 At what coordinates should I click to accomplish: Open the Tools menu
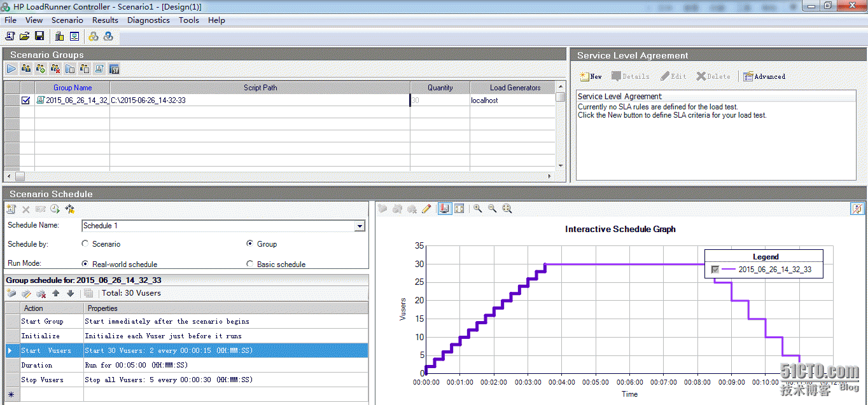pos(189,20)
